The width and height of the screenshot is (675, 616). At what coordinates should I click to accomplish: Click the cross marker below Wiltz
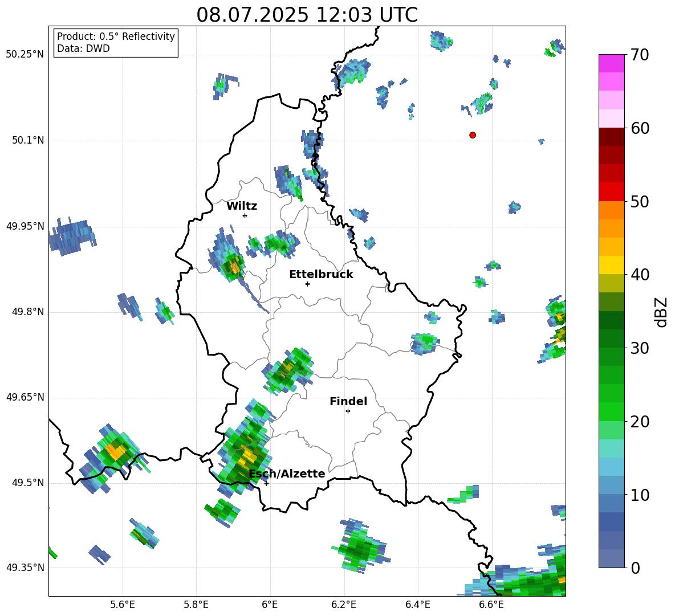pyautogui.click(x=245, y=215)
